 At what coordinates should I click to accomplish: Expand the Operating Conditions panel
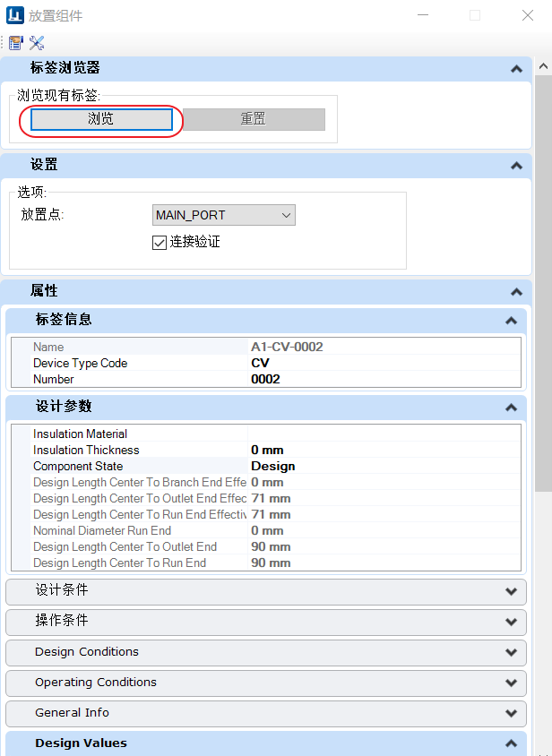point(511,683)
